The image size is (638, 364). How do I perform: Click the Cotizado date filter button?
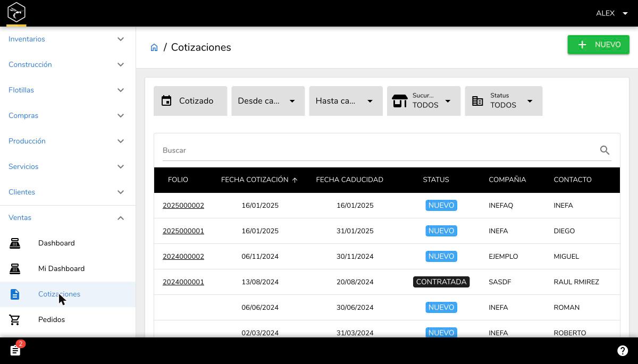click(x=190, y=101)
